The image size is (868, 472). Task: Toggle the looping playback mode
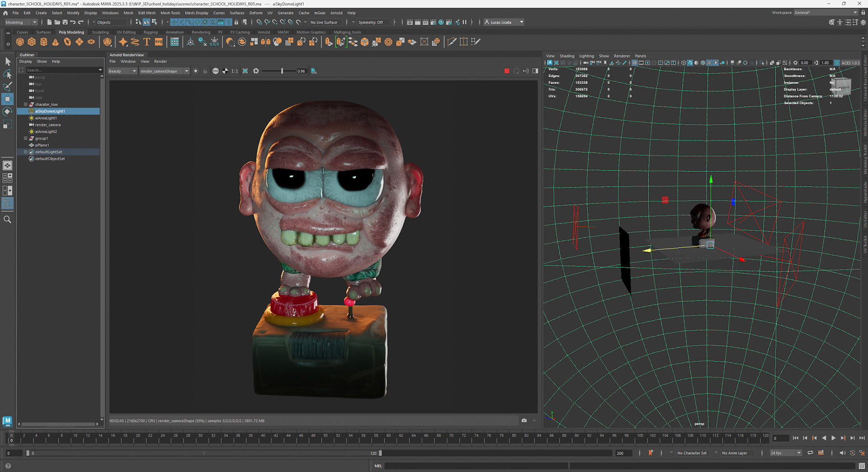[x=810, y=453]
